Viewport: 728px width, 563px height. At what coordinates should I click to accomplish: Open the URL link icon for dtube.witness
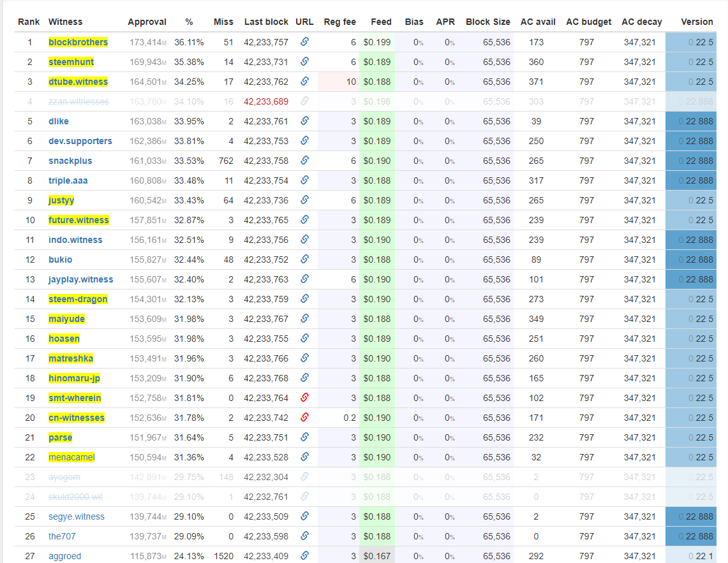(304, 81)
